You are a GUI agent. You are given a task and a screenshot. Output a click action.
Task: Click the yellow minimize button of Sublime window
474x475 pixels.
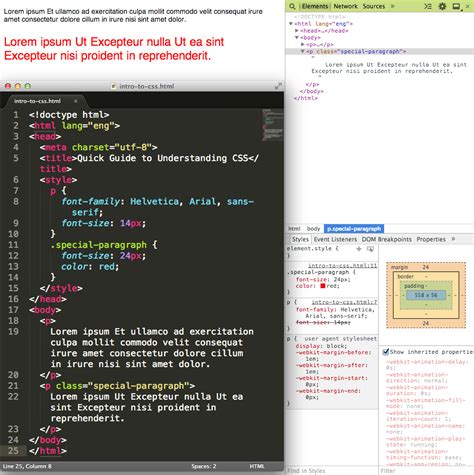point(18,86)
